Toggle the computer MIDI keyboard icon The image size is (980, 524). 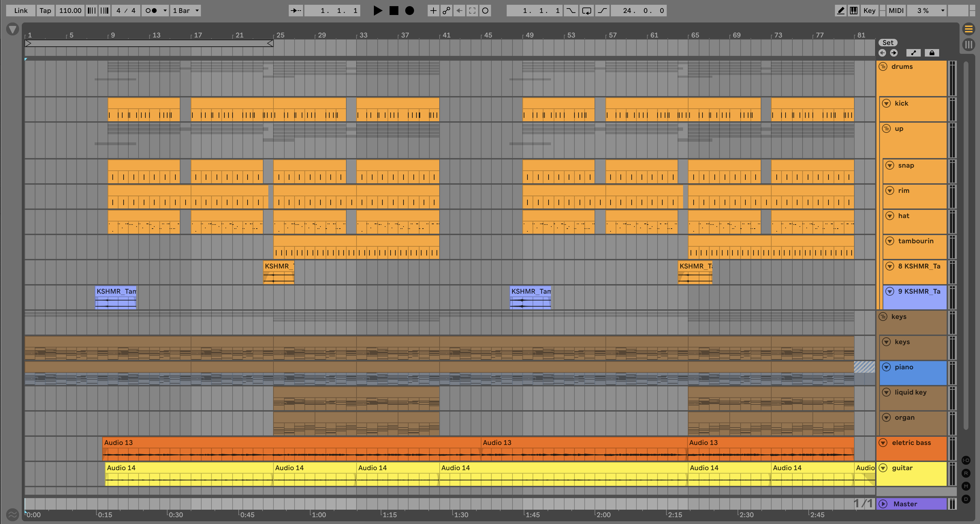pos(854,11)
